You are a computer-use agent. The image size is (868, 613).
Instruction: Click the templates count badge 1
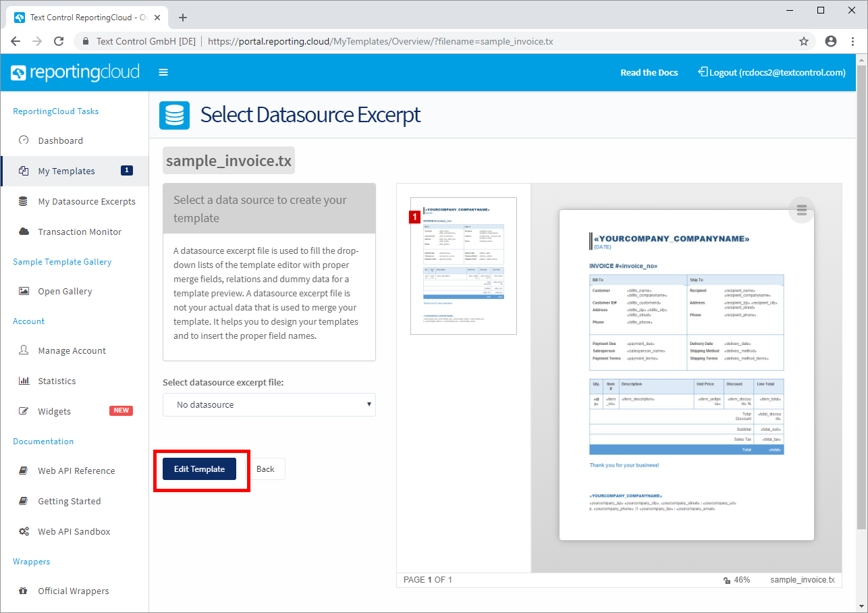(127, 170)
